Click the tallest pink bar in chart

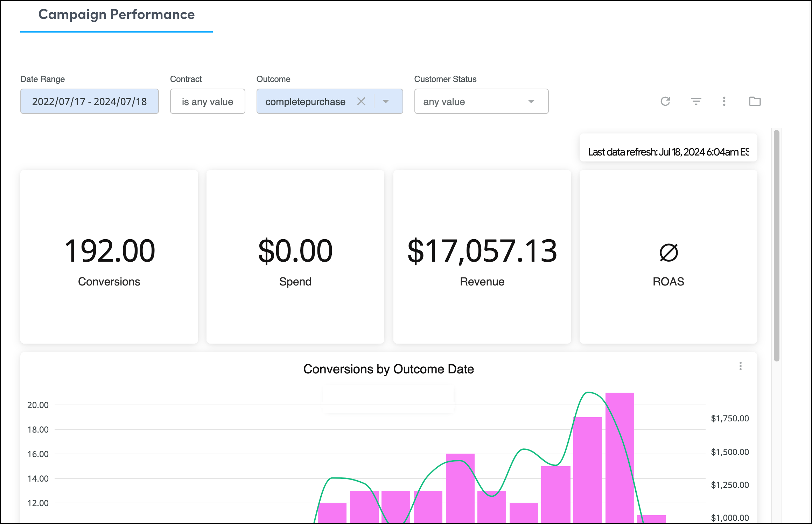620,457
